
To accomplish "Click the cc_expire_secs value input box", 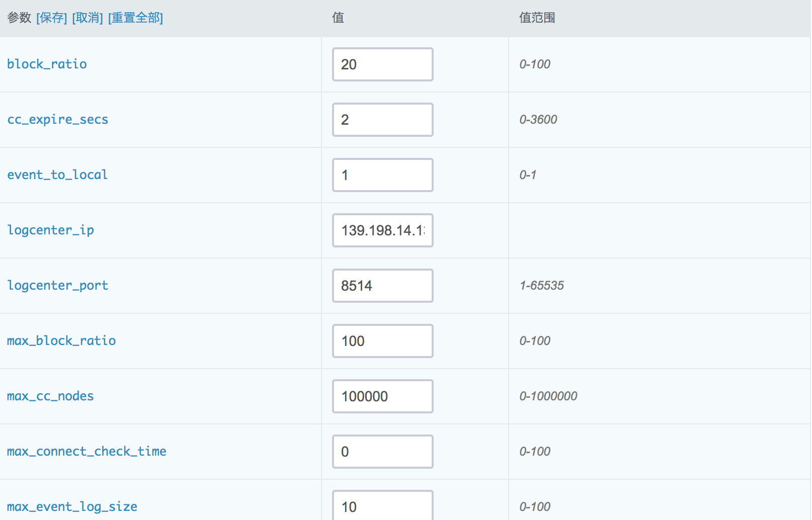I will pos(382,120).
